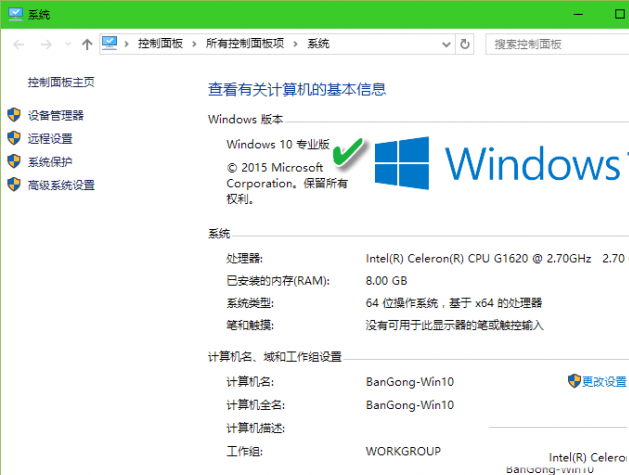The height and width of the screenshot is (475, 629).
Task: Click the 工作组 label
Action: (245, 451)
